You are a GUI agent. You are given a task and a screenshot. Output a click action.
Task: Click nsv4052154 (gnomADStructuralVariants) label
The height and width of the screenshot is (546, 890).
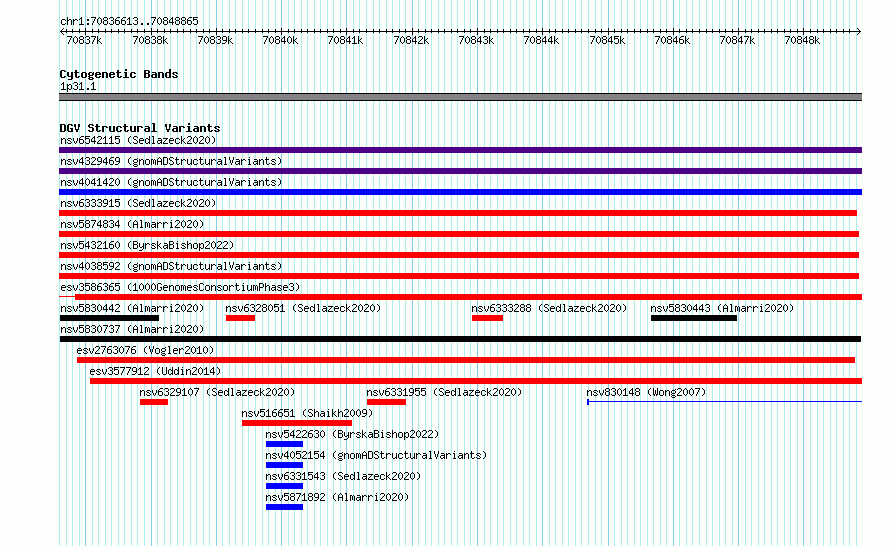[376, 455]
